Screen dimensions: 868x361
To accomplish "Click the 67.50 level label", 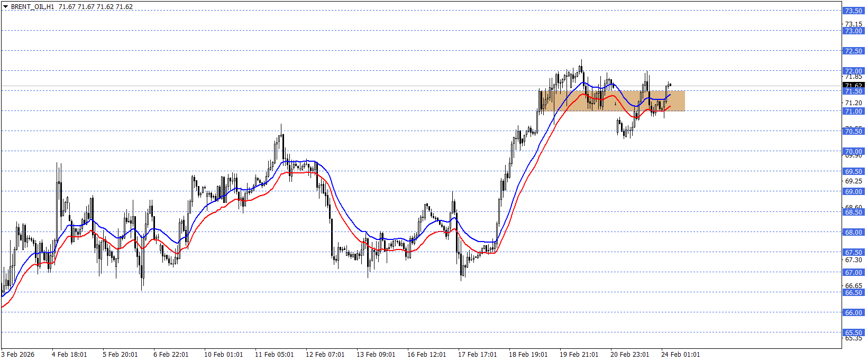I will coord(853,252).
